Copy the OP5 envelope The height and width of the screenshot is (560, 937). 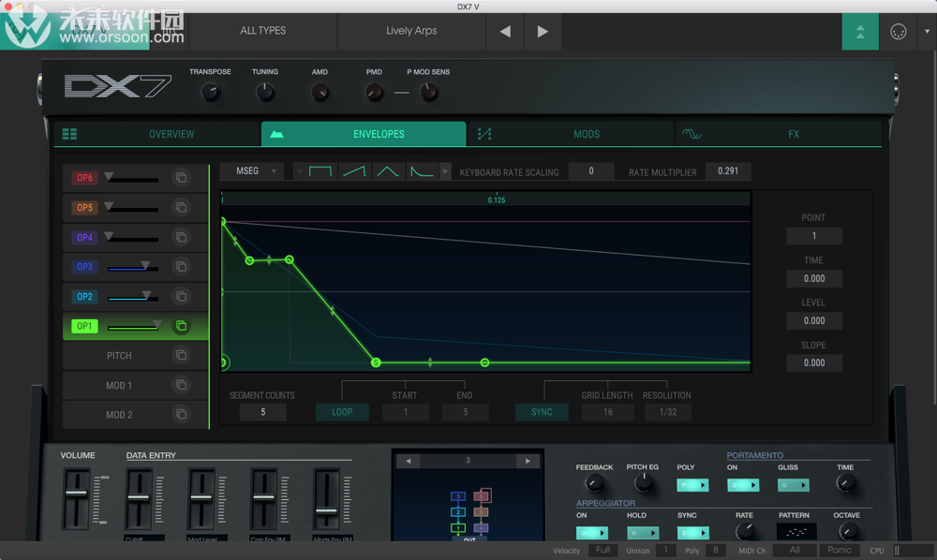coord(181,207)
